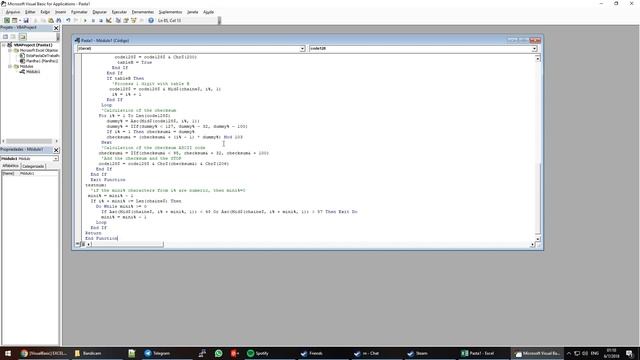This screenshot has width=640, height=360.
Task: Open the Formatar menu
Action: pyautogui.click(x=79, y=12)
